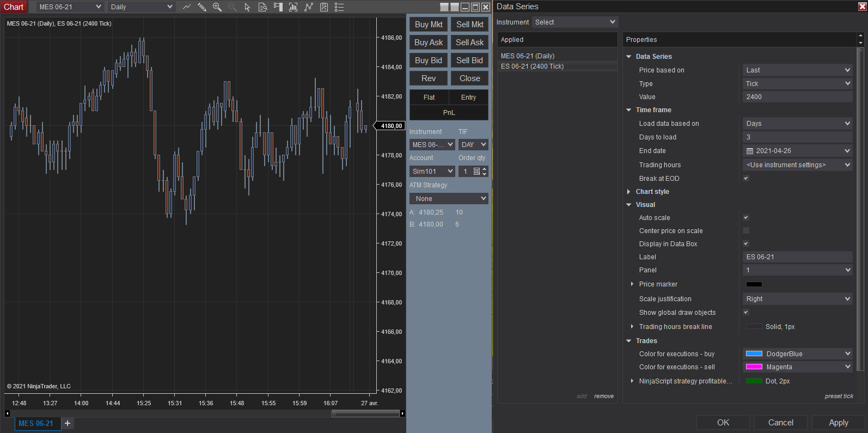
Task: Open Load data based on dropdown
Action: [x=798, y=124]
